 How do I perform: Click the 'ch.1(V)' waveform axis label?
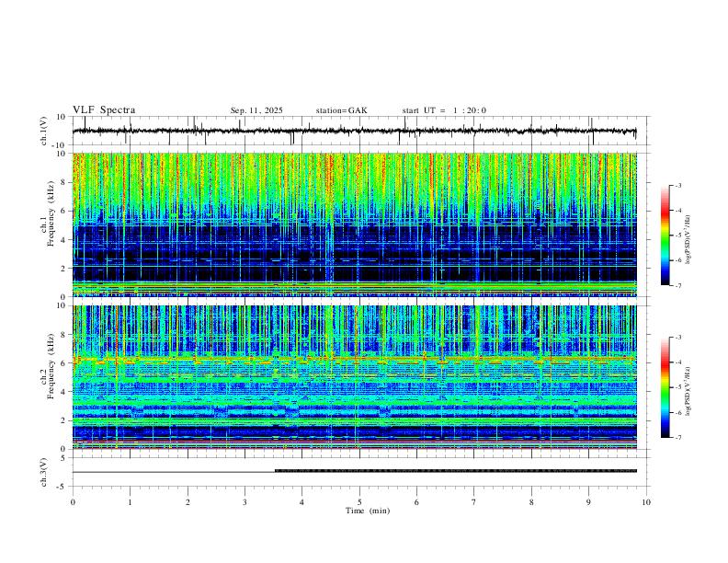[44, 131]
